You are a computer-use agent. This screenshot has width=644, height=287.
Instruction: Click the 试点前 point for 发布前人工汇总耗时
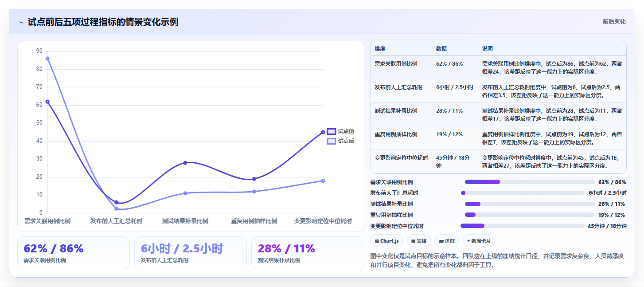116,202
